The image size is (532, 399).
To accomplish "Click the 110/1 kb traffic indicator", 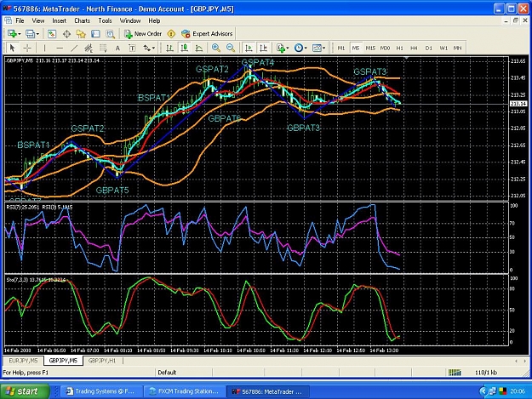I will click(x=486, y=373).
